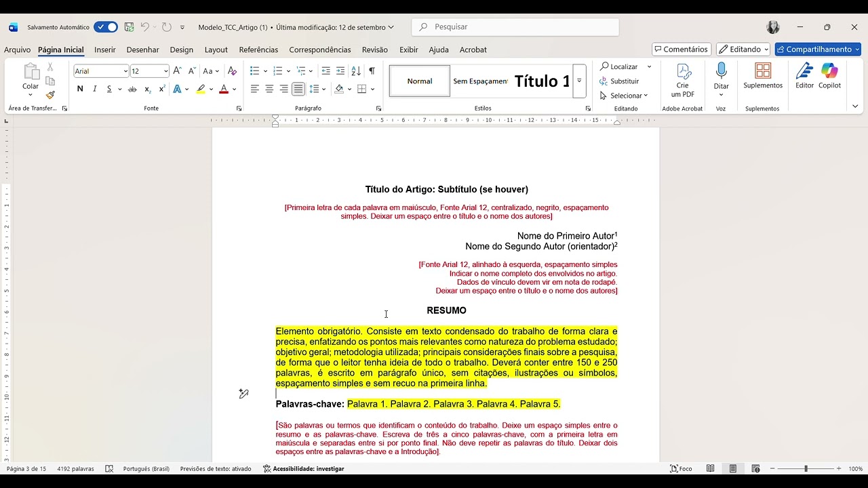This screenshot has height=488, width=868.
Task: Switch to the Inserir tab
Action: [x=105, y=49]
